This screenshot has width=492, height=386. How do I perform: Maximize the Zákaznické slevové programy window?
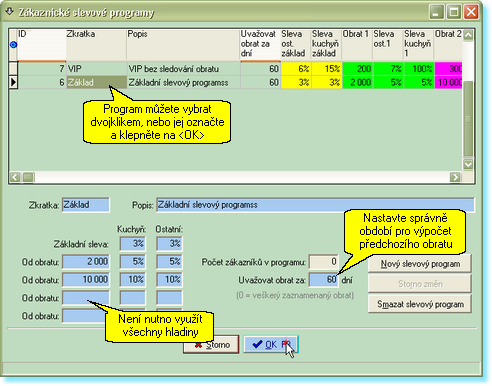click(x=454, y=12)
